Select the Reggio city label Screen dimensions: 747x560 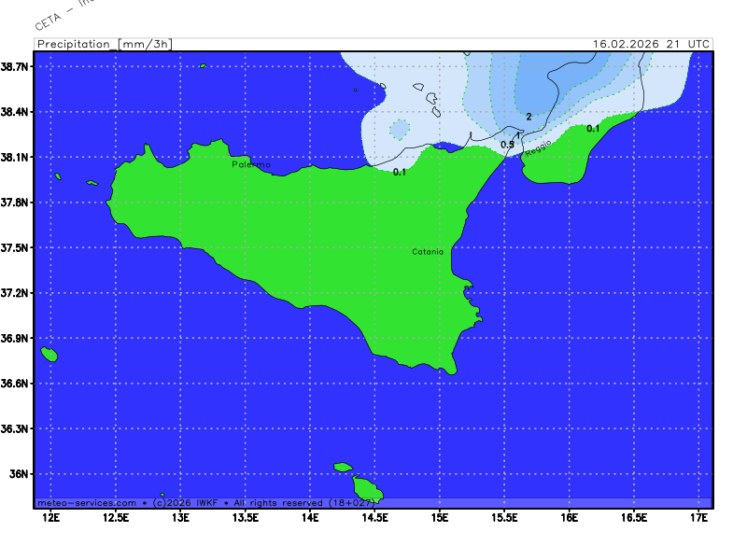(538, 147)
